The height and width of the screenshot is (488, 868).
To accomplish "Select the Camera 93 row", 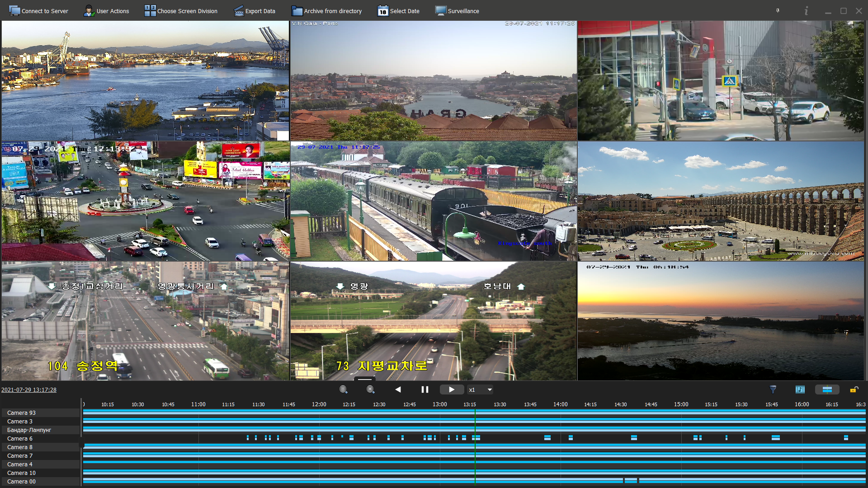I will [x=41, y=413].
